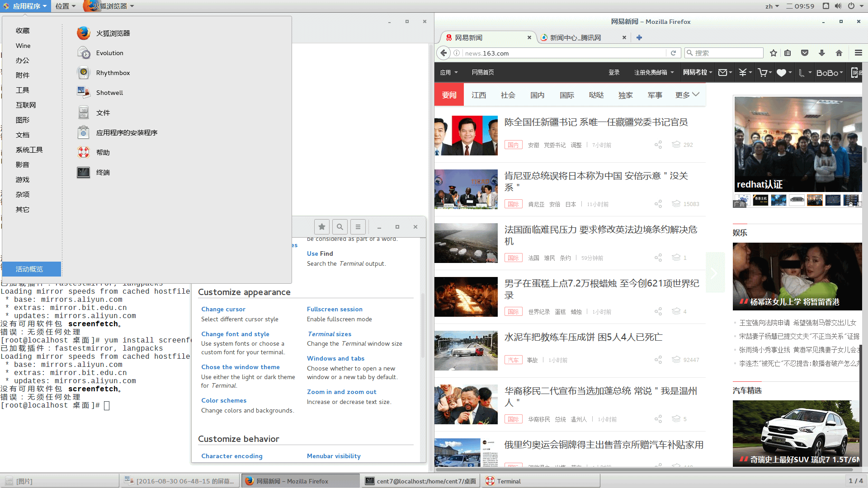Open Rhythmbox music player
Viewport: 868px width, 488px height.
[x=104, y=73]
